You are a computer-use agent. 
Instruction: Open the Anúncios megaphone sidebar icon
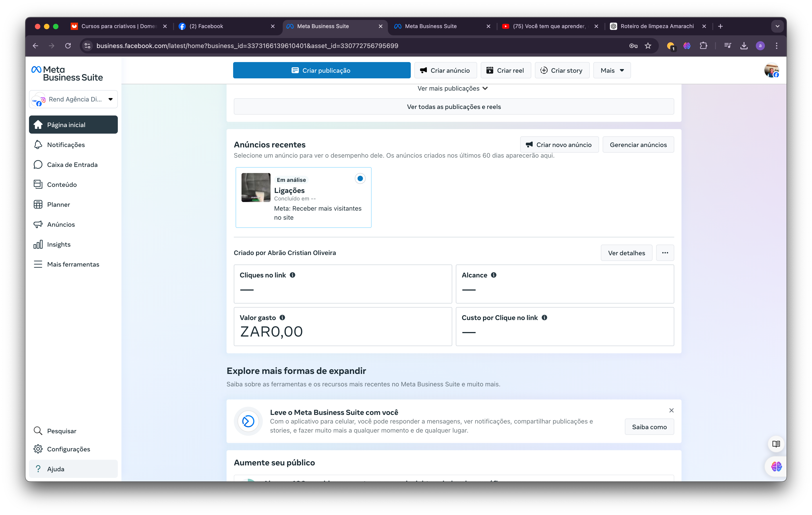(38, 224)
